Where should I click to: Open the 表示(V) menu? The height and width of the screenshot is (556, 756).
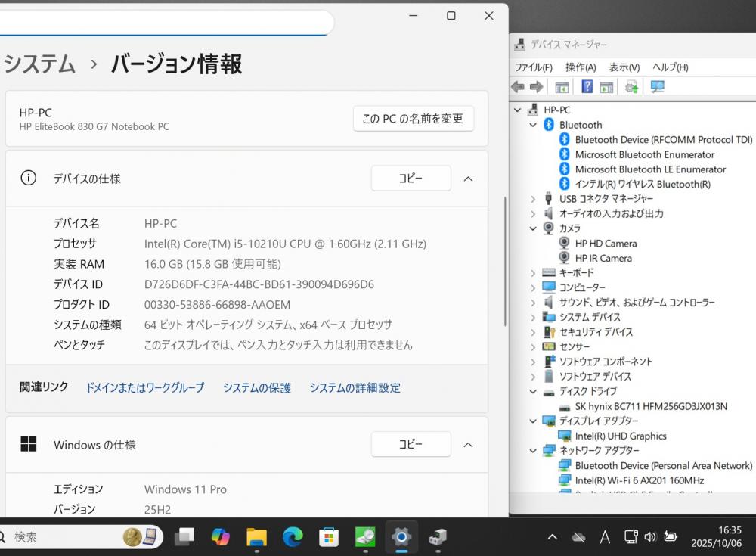click(624, 67)
